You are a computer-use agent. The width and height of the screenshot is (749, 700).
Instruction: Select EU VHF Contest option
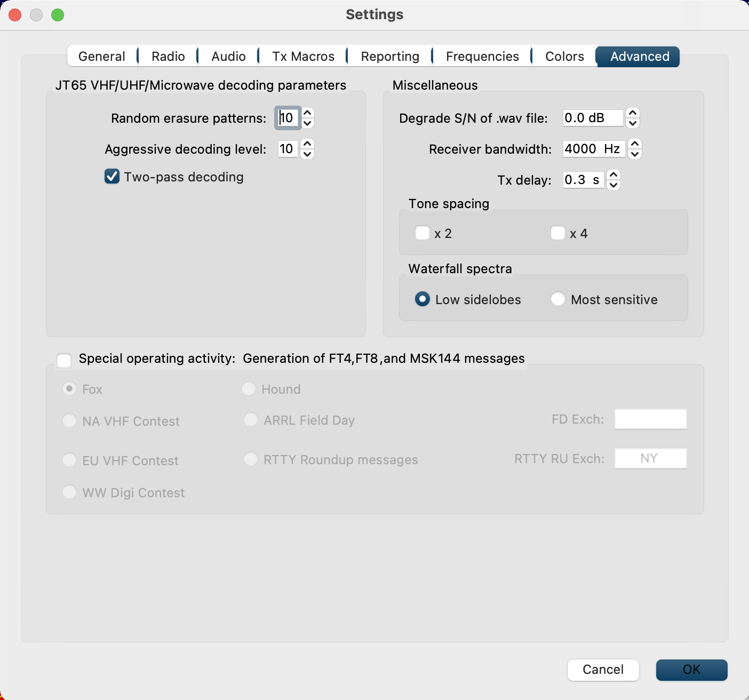[x=69, y=460]
